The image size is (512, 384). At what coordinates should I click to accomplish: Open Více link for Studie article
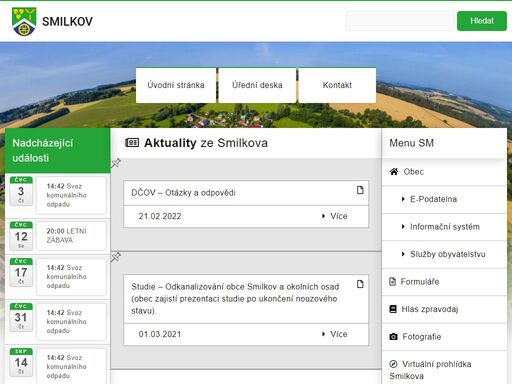(x=339, y=334)
